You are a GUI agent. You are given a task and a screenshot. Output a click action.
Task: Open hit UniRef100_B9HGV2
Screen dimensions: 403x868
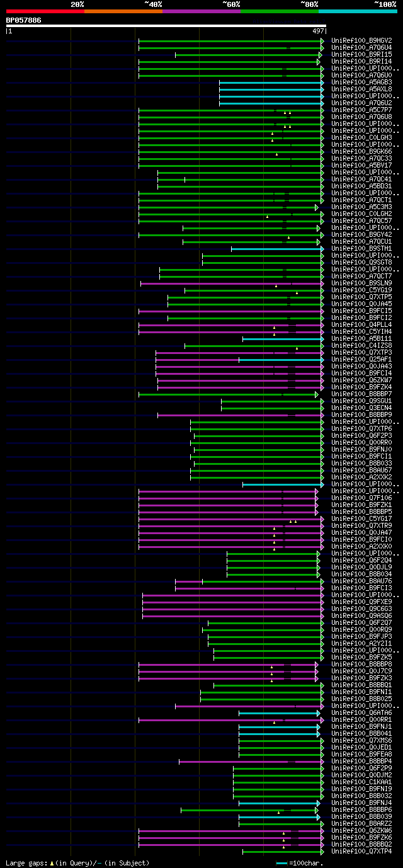coord(361,40)
